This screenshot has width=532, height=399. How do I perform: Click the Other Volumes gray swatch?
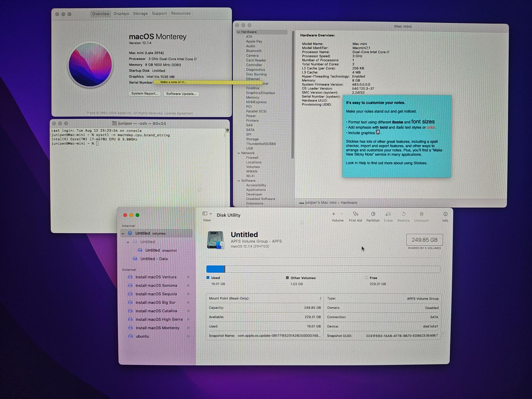click(287, 278)
